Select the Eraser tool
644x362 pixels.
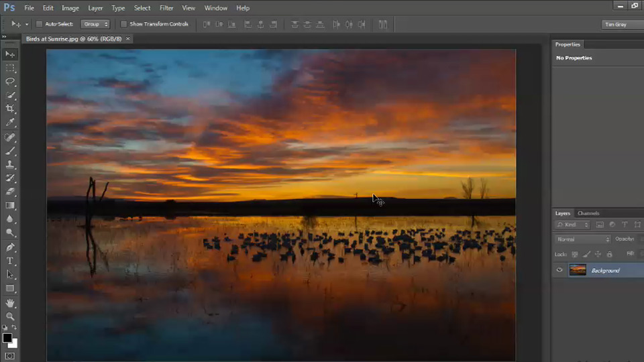coord(10,192)
